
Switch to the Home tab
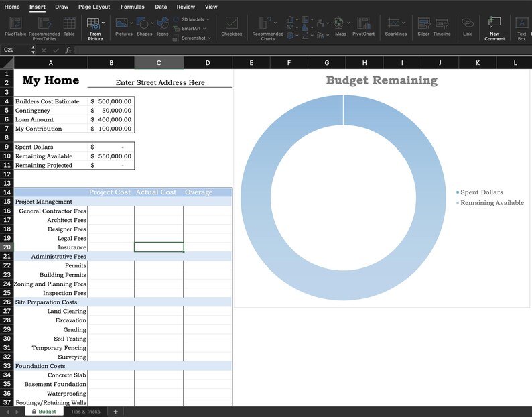pos(12,7)
